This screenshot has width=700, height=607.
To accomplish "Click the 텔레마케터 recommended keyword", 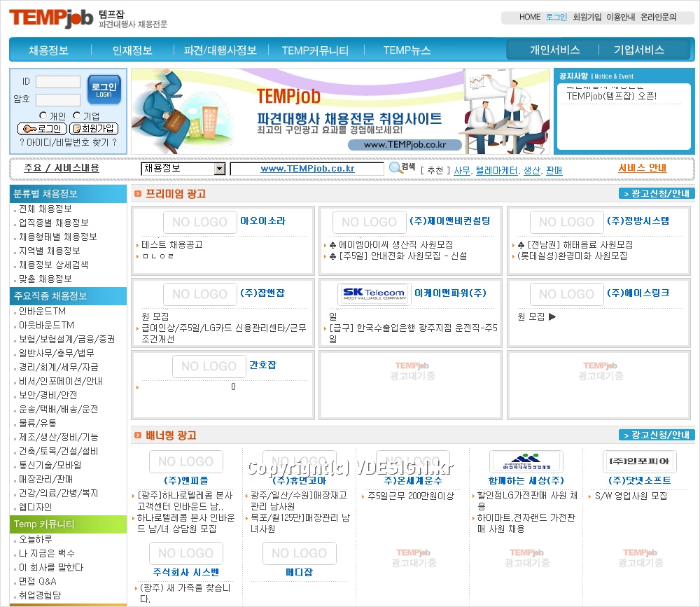I will 496,170.
